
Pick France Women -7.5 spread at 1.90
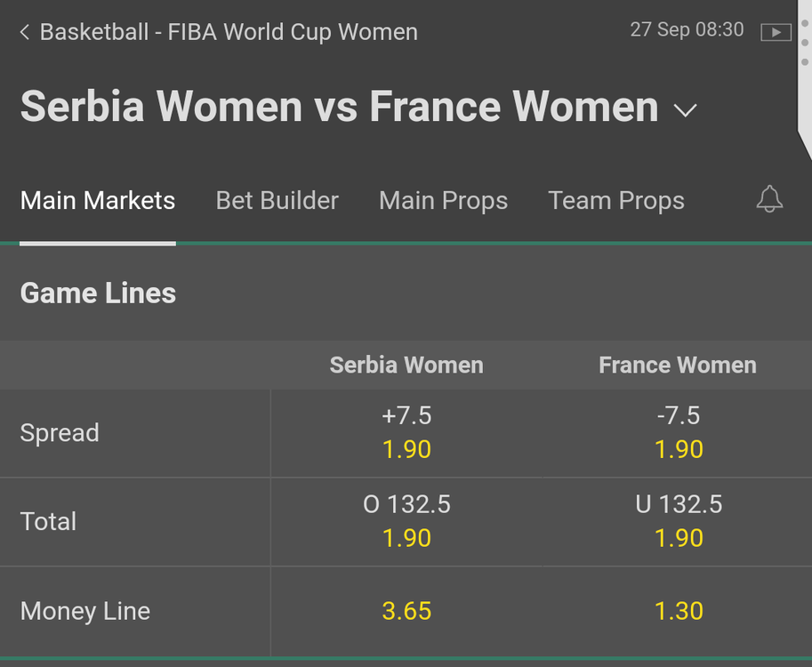click(678, 433)
